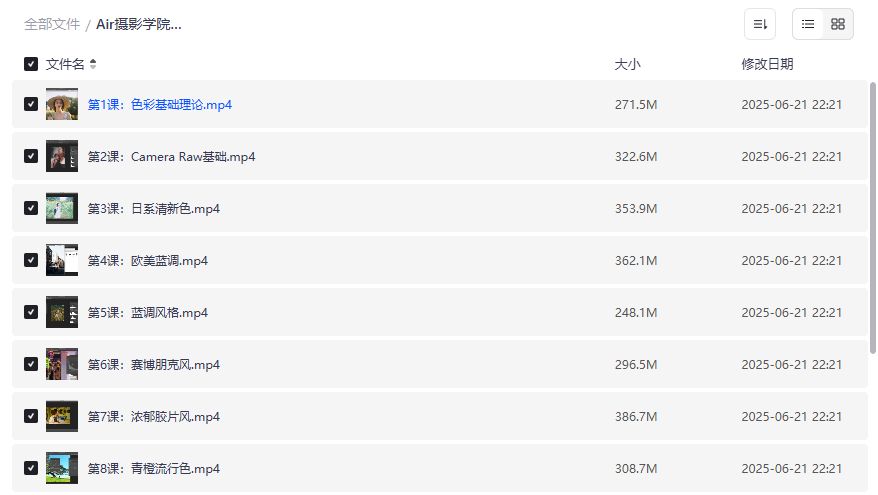
Task: Sort files by 文件名 arrow
Action: tap(93, 64)
